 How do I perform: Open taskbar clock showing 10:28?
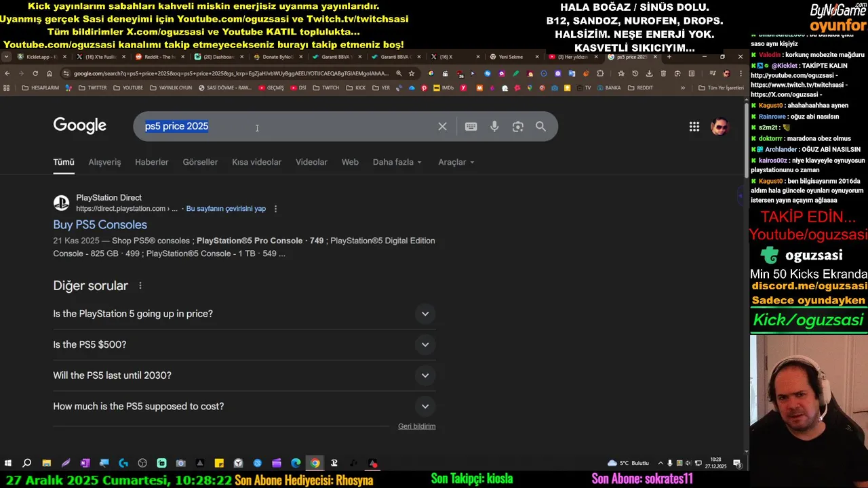(715, 464)
